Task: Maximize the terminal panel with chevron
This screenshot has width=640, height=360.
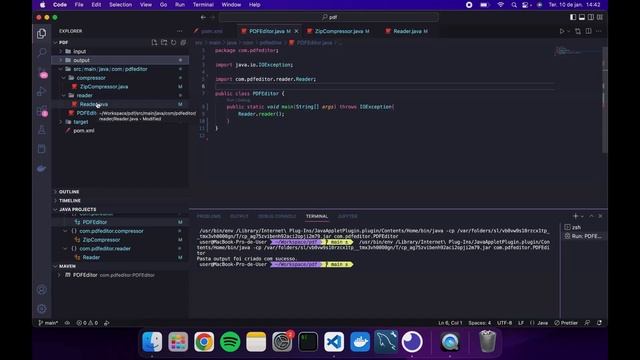Action: [x=591, y=216]
